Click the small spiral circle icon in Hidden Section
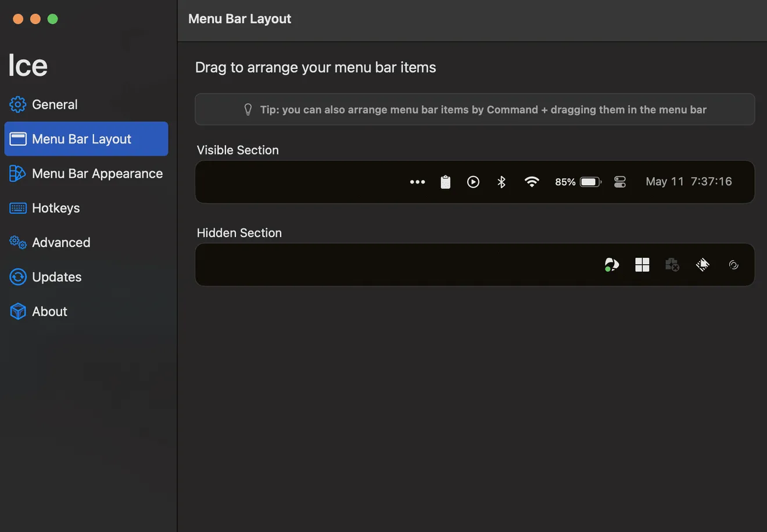Image resolution: width=767 pixels, height=532 pixels. (733, 265)
